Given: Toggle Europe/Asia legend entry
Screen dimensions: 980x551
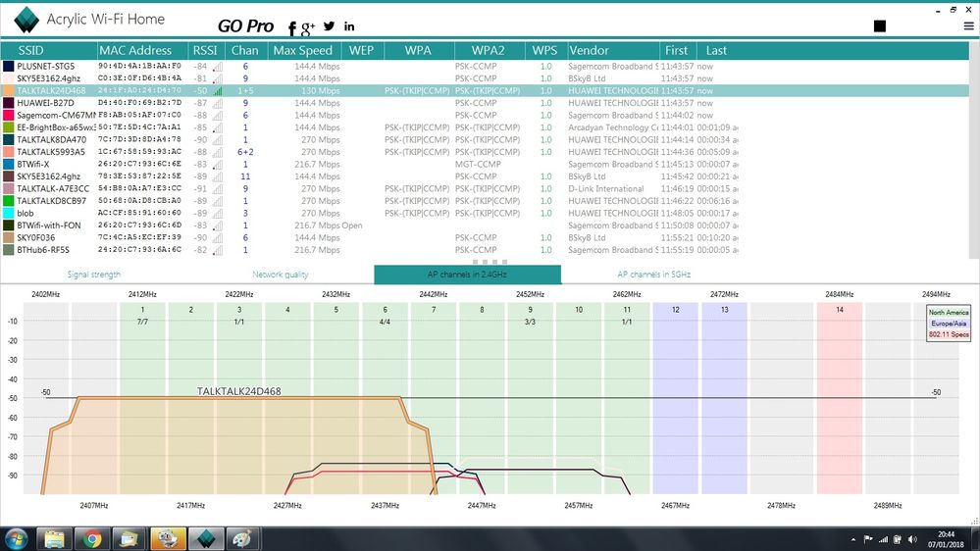Looking at the screenshot, I should pos(949,324).
